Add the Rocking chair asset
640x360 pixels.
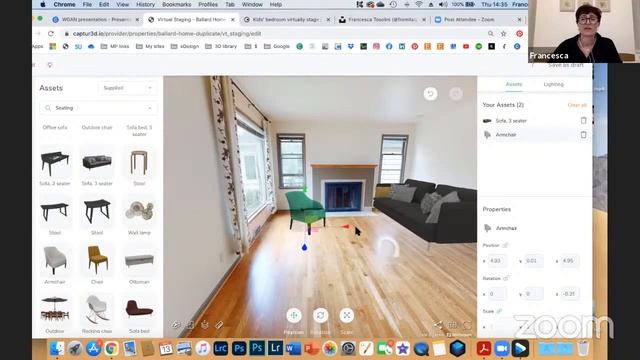coord(97,309)
